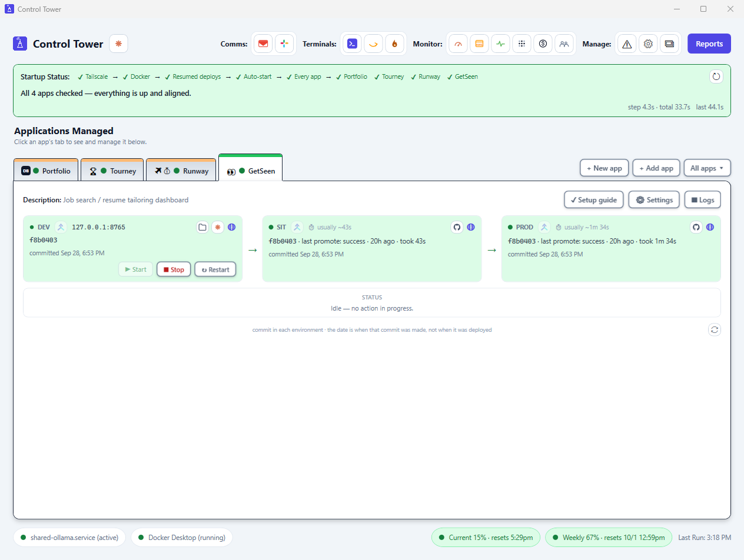Viewport: 744px width, 560px height.
Task: Open the gauge speedometer monitor icon
Action: click(x=458, y=44)
